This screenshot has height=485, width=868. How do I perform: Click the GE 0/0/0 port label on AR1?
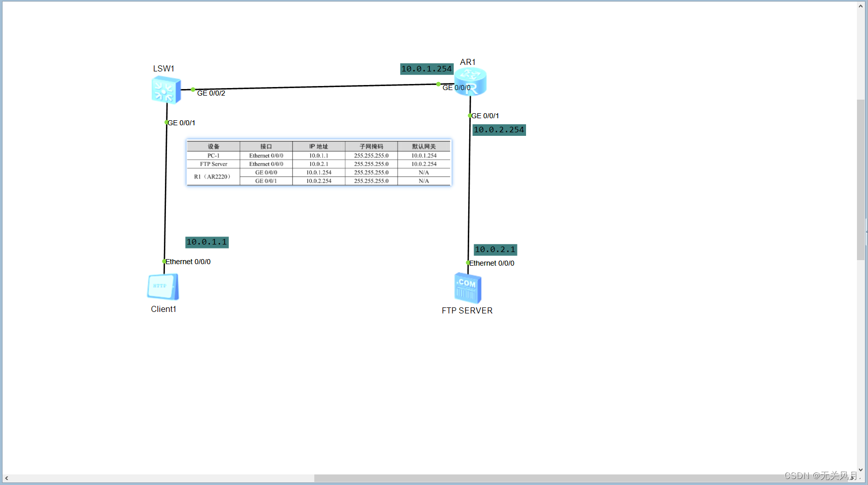[457, 88]
